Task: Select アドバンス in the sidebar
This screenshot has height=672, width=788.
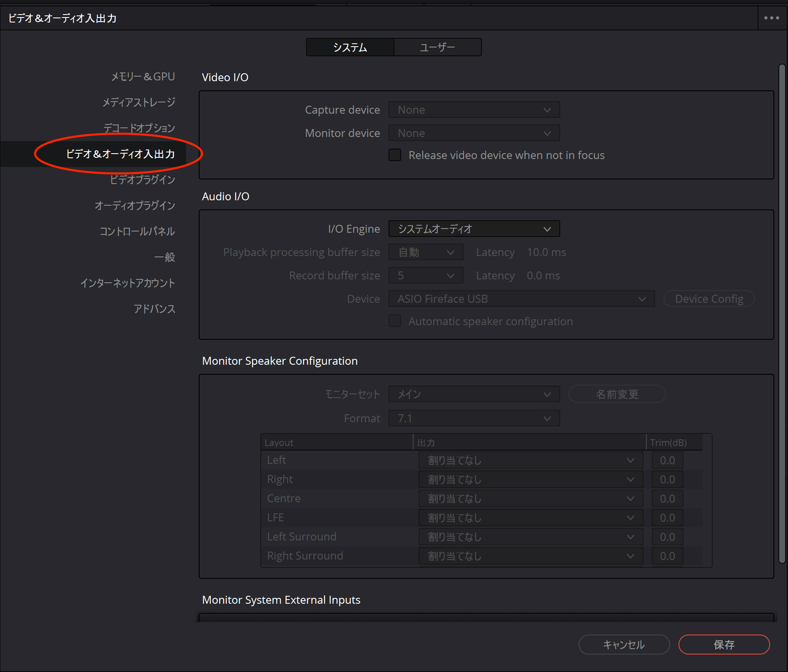Action: pyautogui.click(x=154, y=309)
